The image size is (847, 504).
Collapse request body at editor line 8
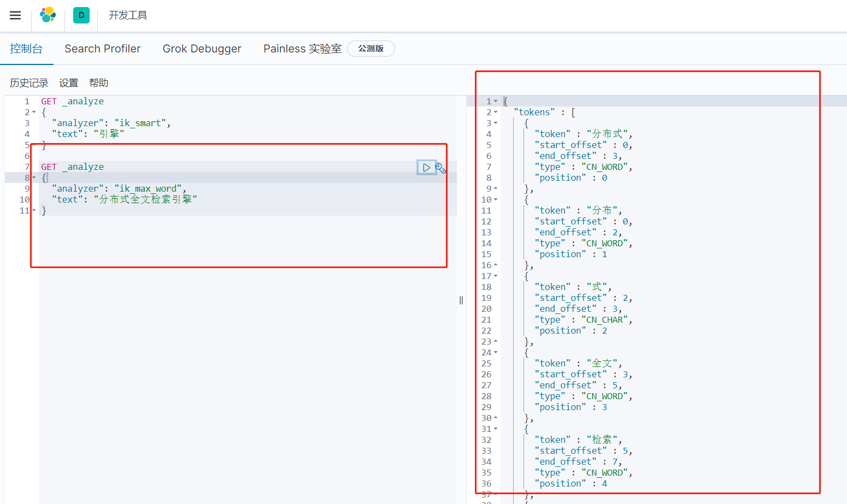click(34, 178)
